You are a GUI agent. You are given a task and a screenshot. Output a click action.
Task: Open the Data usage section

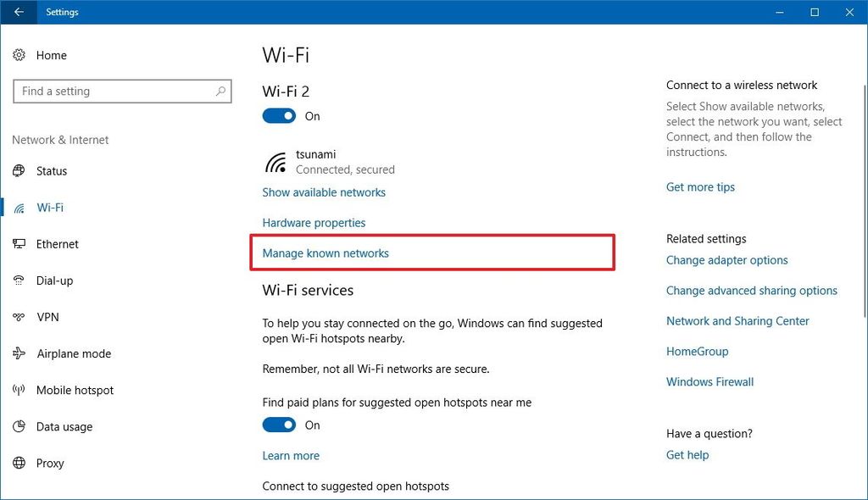[64, 427]
